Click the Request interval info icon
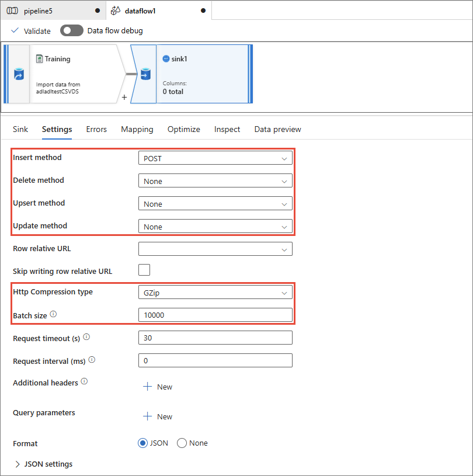This screenshot has width=473, height=476. pyautogui.click(x=92, y=360)
